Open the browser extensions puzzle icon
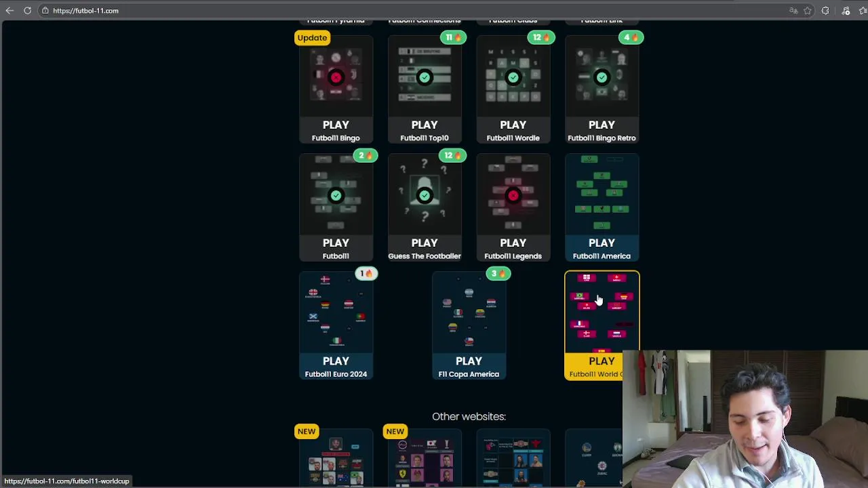 825,10
